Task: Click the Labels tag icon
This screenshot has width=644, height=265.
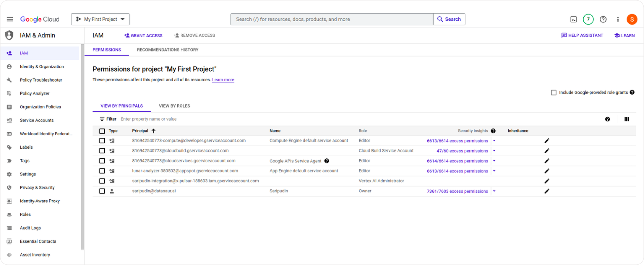Action: tap(9, 147)
